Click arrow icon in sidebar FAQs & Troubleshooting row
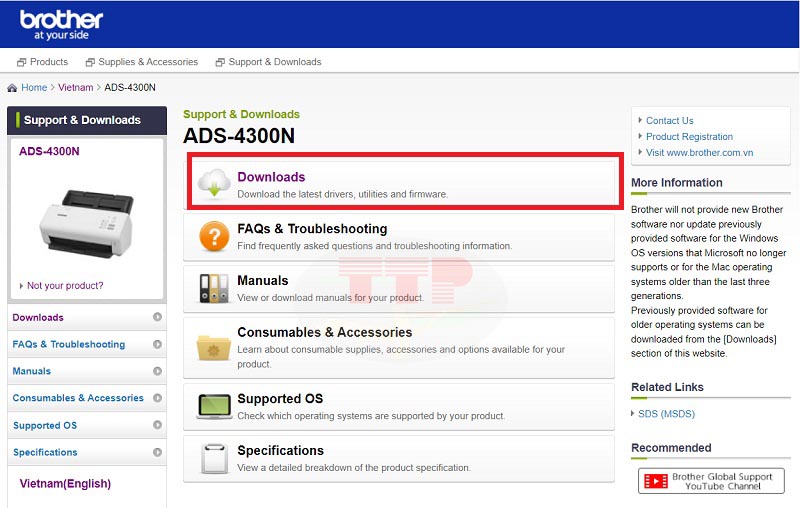 click(157, 344)
